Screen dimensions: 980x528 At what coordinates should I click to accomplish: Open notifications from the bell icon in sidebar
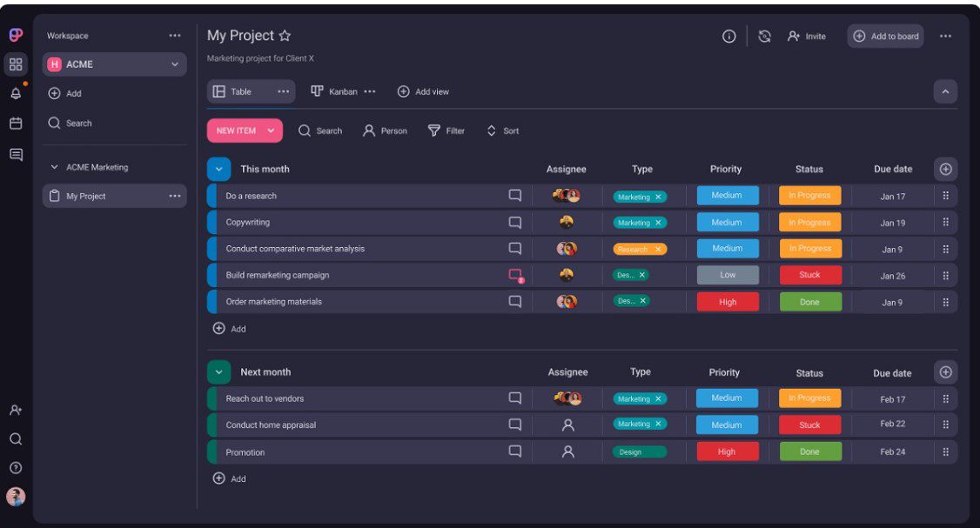(x=15, y=93)
